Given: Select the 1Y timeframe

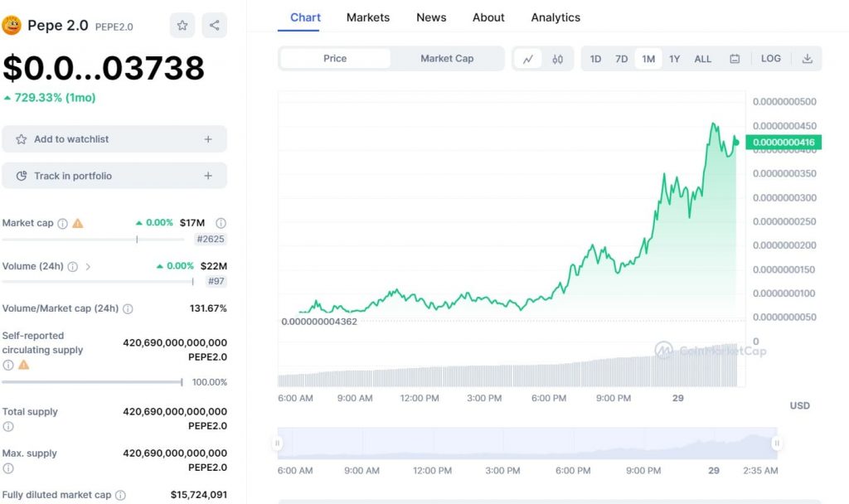Looking at the screenshot, I should [674, 58].
